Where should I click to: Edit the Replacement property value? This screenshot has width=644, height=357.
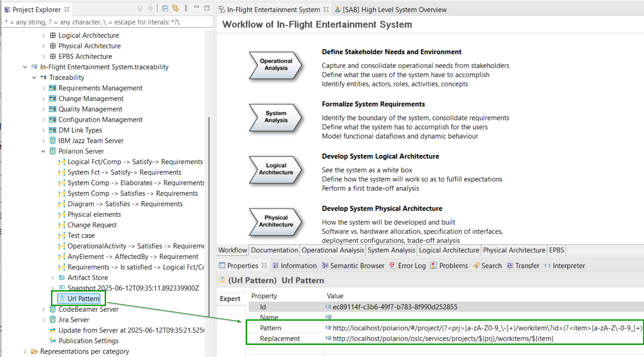click(x=484, y=338)
